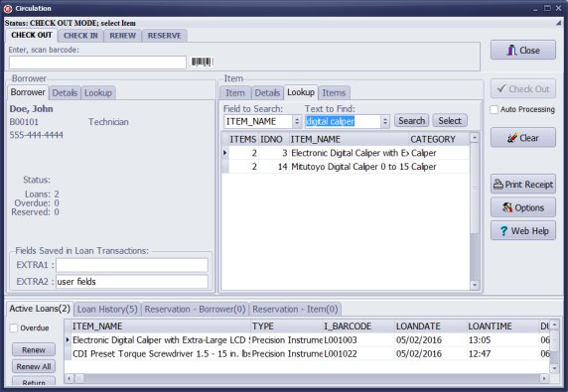
Task: Click the ITEM_NAME column header in lookup grid
Action: click(x=349, y=139)
